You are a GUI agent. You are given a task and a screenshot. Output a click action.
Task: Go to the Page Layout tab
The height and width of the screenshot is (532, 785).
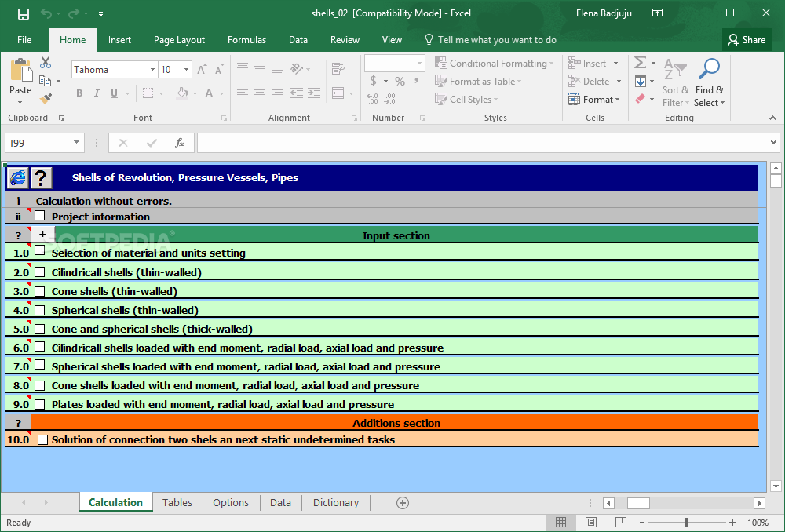179,40
